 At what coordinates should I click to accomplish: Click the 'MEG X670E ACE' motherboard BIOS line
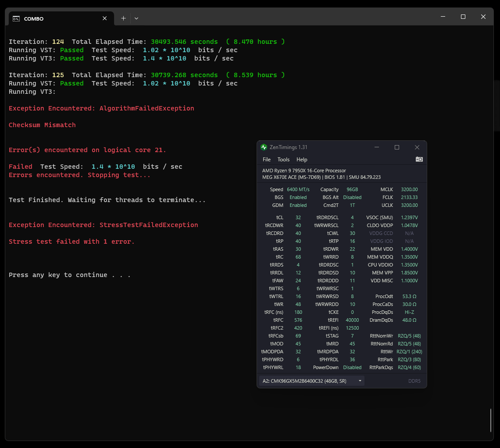tap(321, 178)
